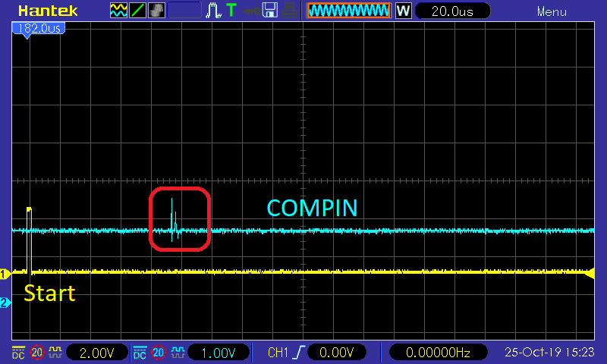Open the Menu button
Viewport: 607px width, 364px height.
(x=552, y=11)
